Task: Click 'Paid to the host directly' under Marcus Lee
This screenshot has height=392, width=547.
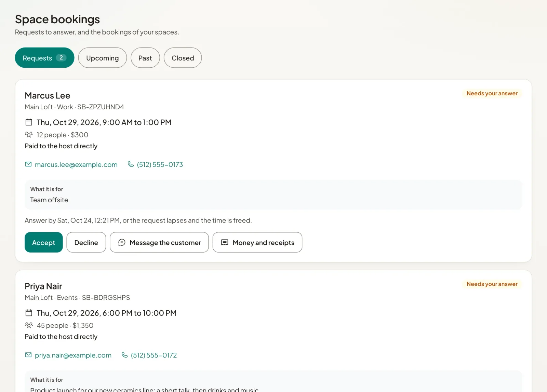Action: tap(61, 146)
